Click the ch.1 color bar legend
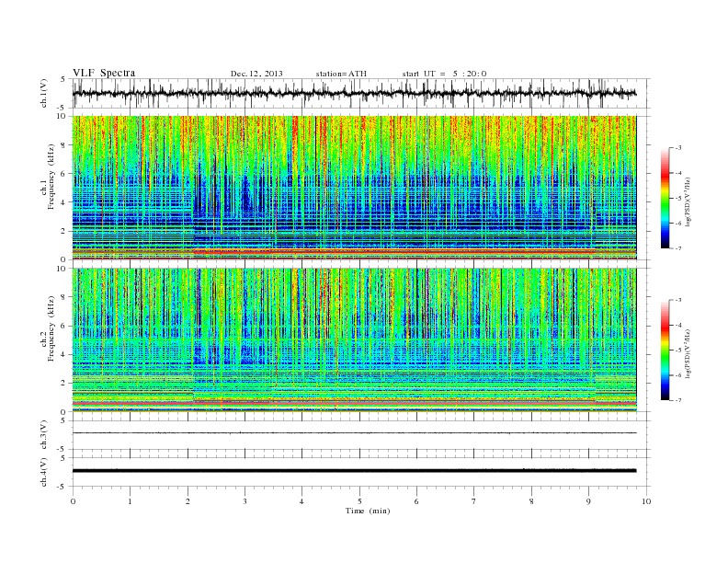Viewport: 728px width, 563px height. (x=665, y=198)
